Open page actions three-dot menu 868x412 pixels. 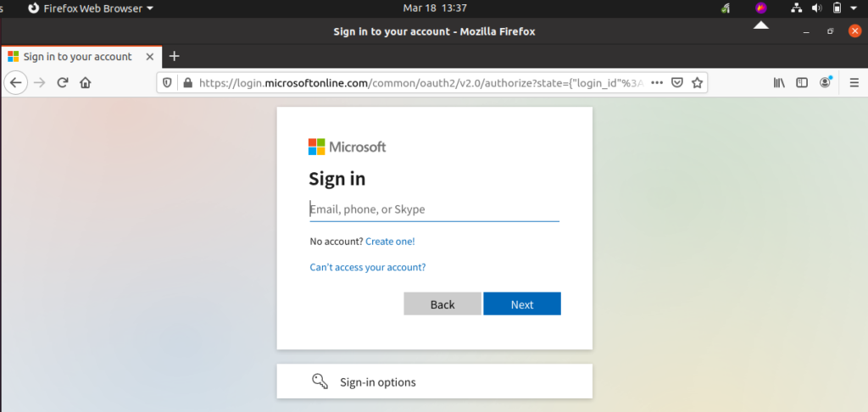coord(657,83)
